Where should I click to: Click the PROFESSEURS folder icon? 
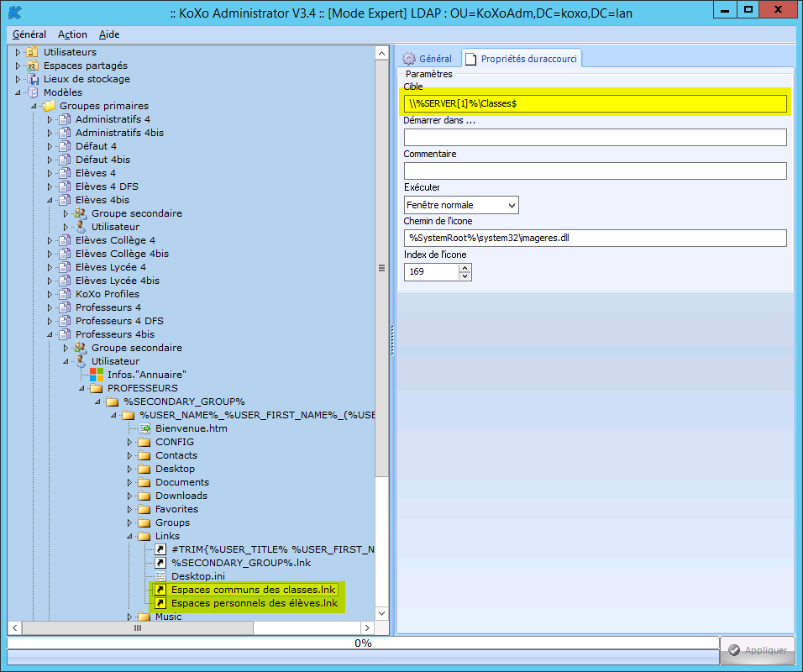point(97,388)
